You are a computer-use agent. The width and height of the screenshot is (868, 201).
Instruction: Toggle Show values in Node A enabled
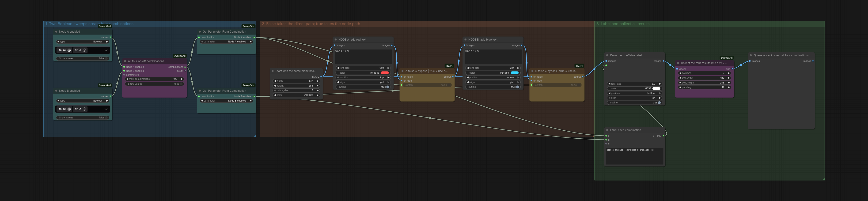point(83,59)
